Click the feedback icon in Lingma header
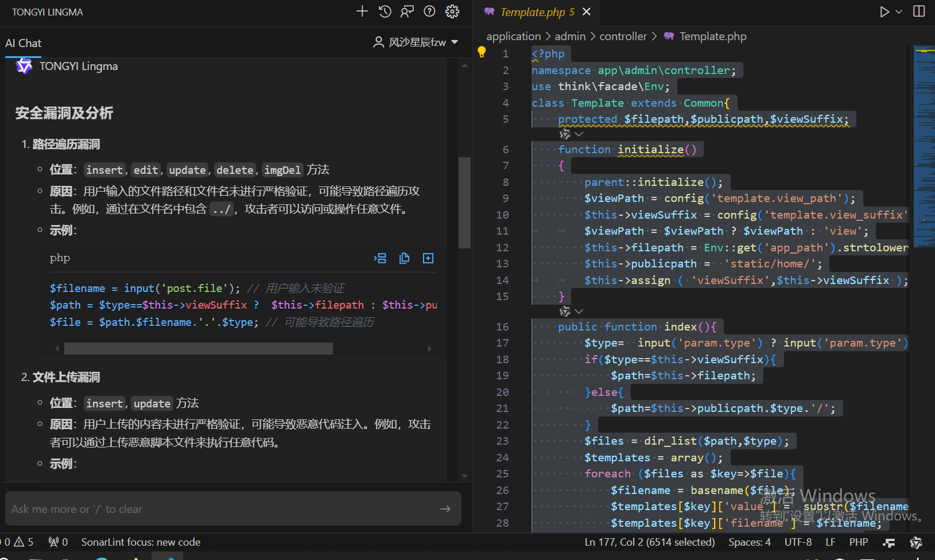 [x=407, y=11]
